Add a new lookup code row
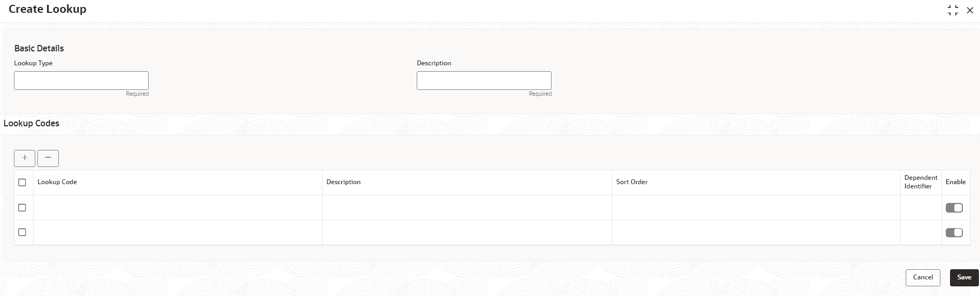Screen dimensions: 980x296 coord(25,158)
